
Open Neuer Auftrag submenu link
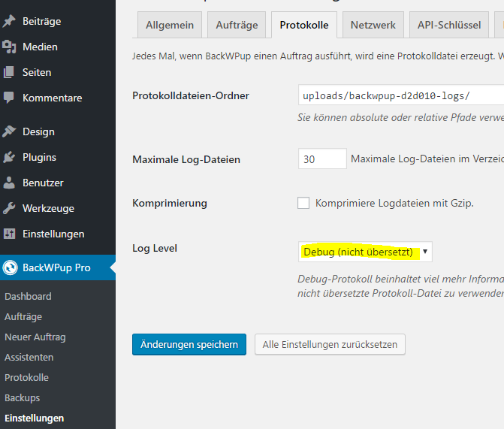pos(35,337)
